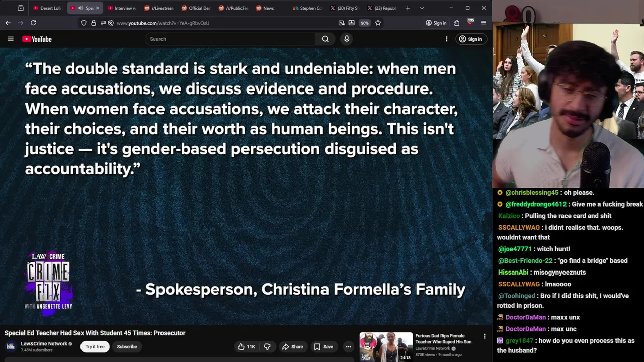Reset the 90% zoom level indicator
The width and height of the screenshot is (644, 362).
(x=364, y=23)
